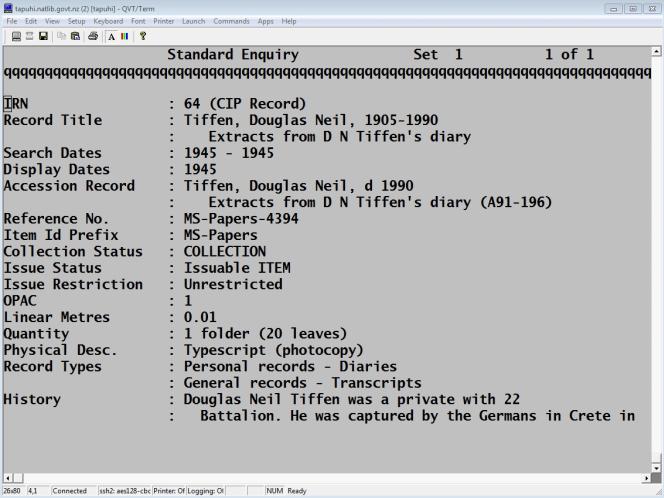The image size is (664, 498).
Task: Open the Printer menu
Action: point(163,21)
